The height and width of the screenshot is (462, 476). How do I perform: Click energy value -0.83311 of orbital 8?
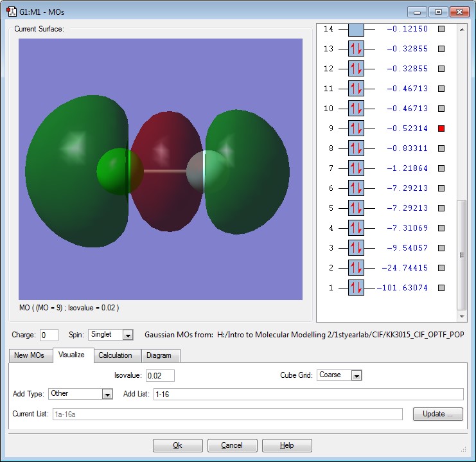[407, 148]
